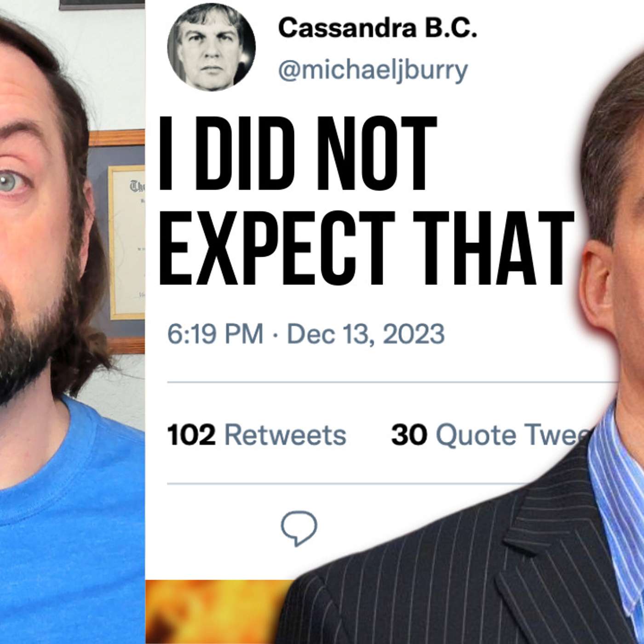Click the divider line above Retweets count
This screenshot has height=644, width=644.
click(391, 382)
